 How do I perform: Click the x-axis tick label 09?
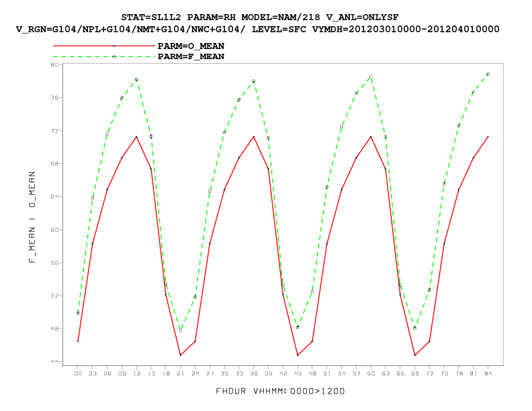[x=122, y=373]
